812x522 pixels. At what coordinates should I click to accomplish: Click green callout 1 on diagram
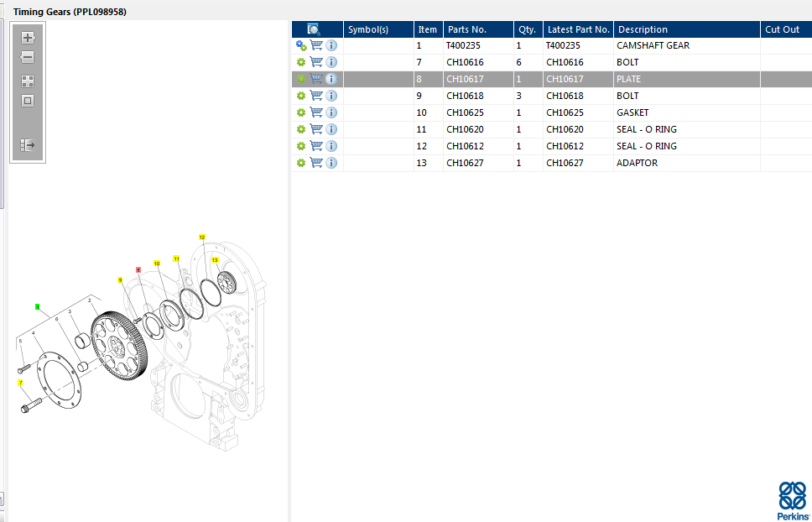point(37,306)
